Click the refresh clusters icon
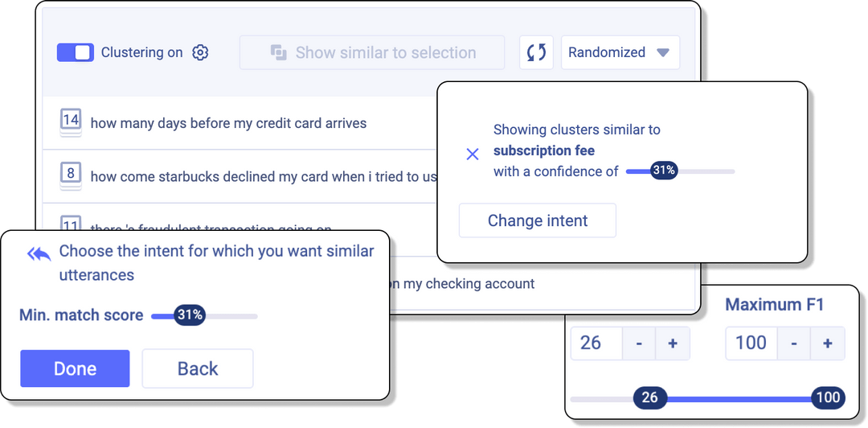Screen dimensions: 868x428 coord(536,53)
